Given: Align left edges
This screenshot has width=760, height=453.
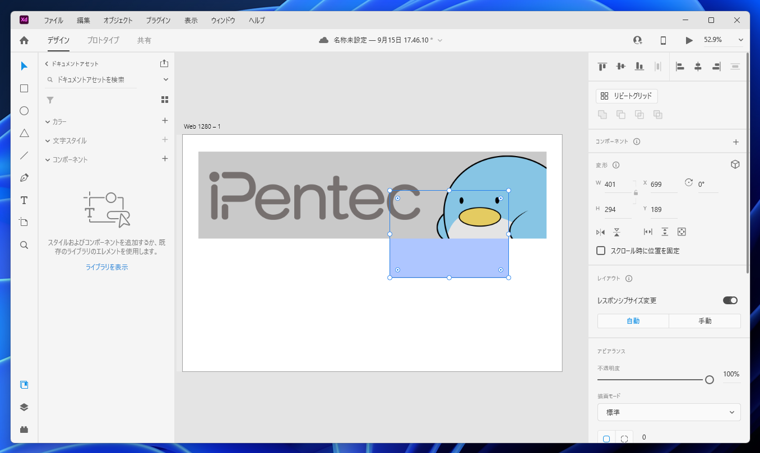Looking at the screenshot, I should point(680,66).
